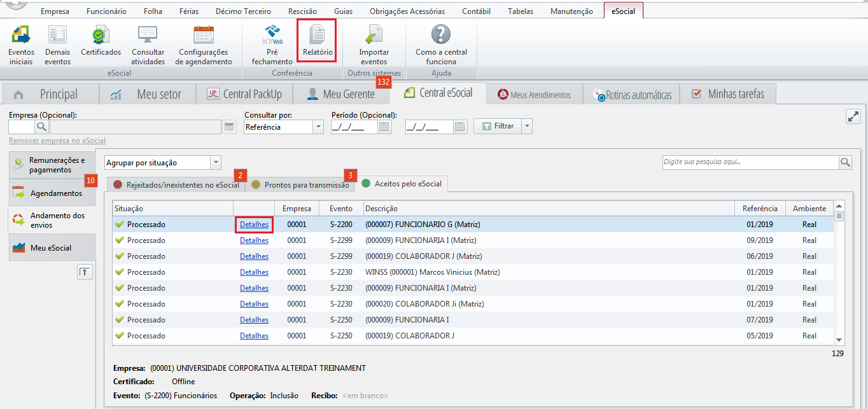Viewport: 868px width, 409px height.
Task: Open Como a central funciona help
Action: tap(441, 45)
